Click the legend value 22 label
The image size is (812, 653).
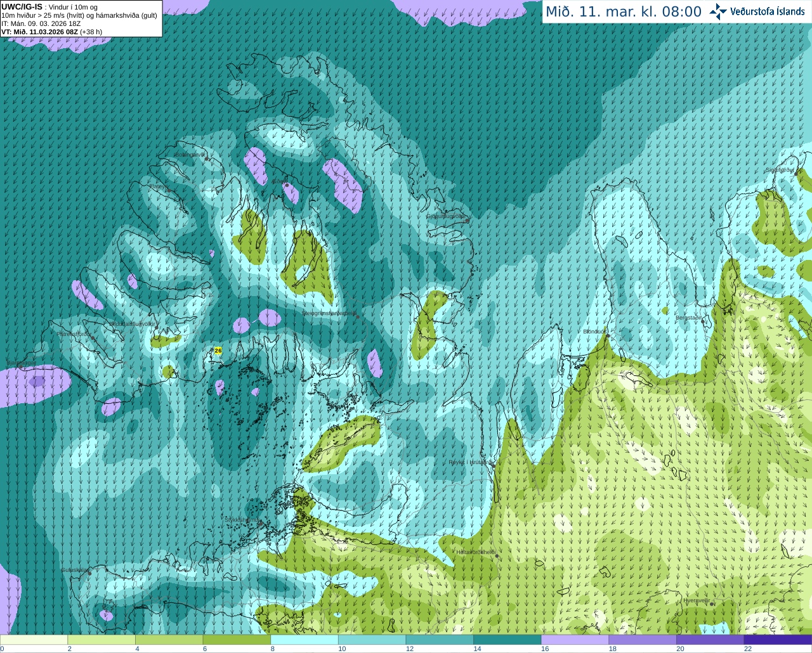tap(748, 649)
